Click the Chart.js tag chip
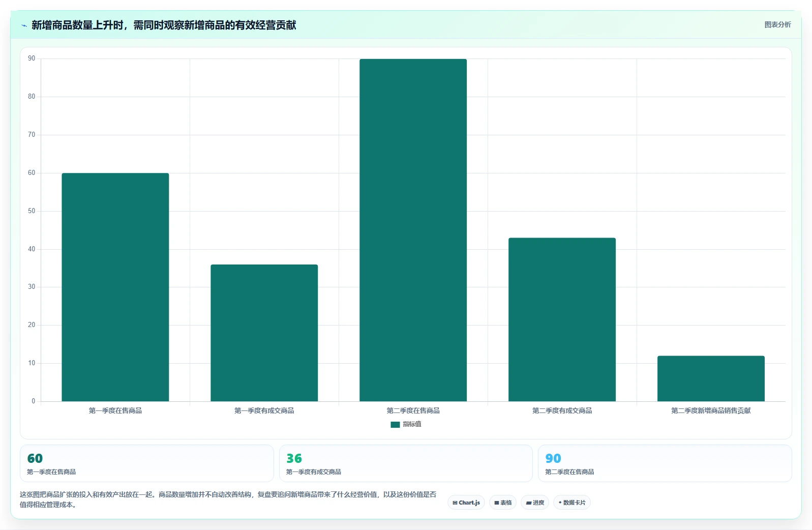This screenshot has width=812, height=530. 466,503
